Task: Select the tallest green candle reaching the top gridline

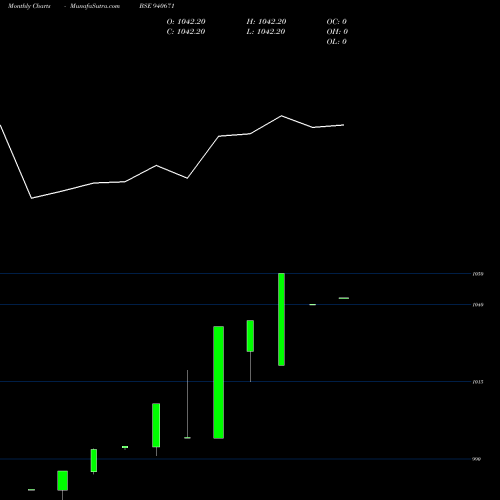Action: point(281,319)
